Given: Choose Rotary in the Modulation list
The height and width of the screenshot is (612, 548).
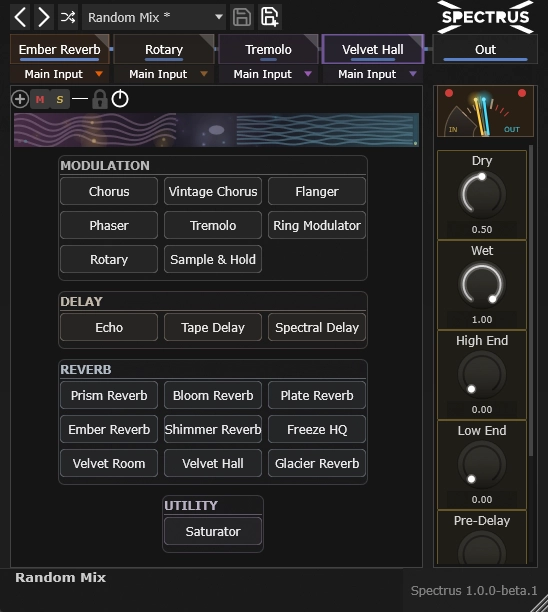Looking at the screenshot, I should pyautogui.click(x=109, y=259).
